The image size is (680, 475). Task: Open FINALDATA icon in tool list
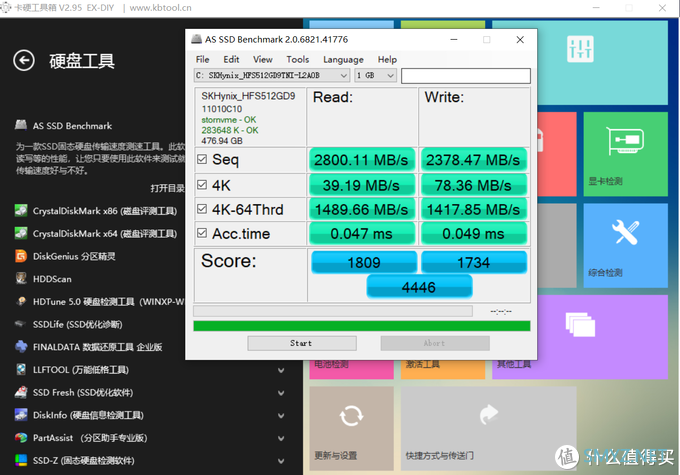click(21, 347)
